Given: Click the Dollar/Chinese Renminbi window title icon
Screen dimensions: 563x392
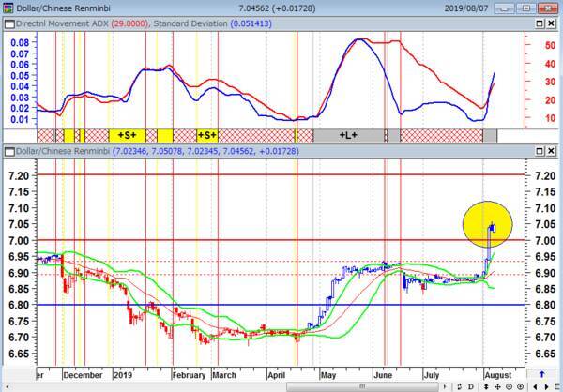Looking at the screenshot, I should 8,7.
